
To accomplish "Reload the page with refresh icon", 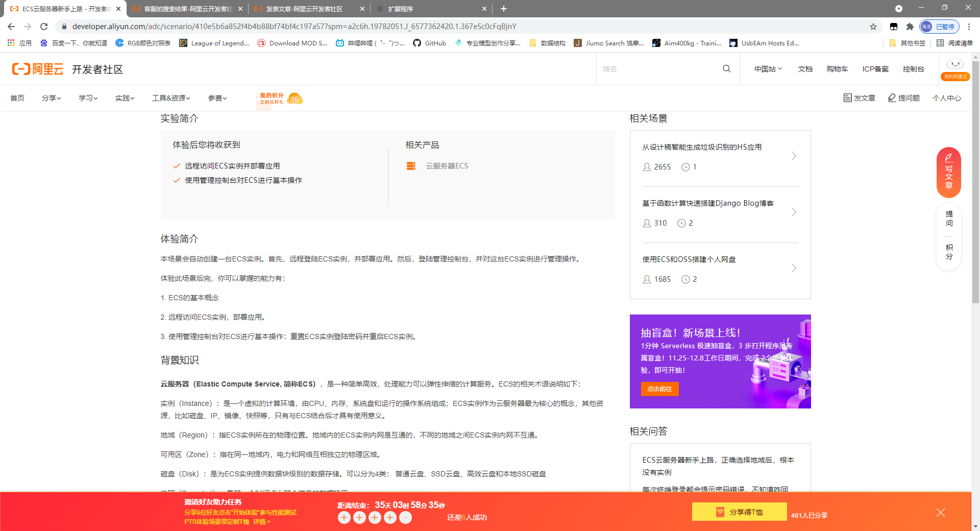I will click(x=44, y=27).
